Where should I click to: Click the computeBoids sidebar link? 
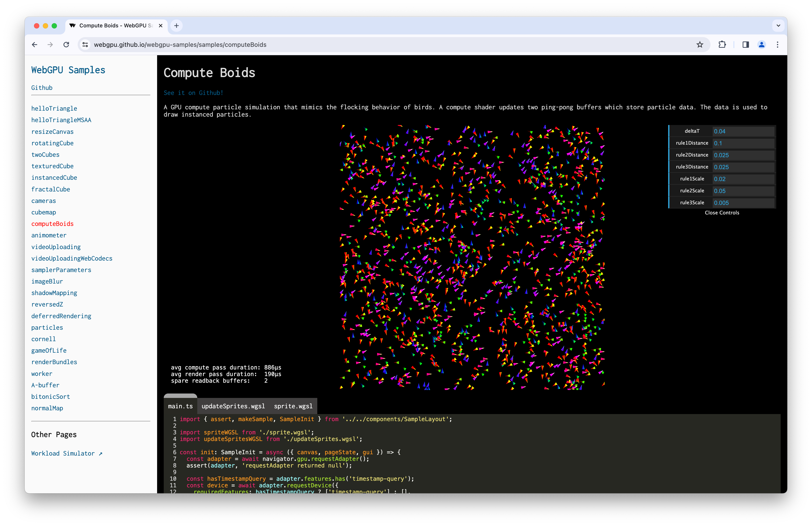(52, 223)
